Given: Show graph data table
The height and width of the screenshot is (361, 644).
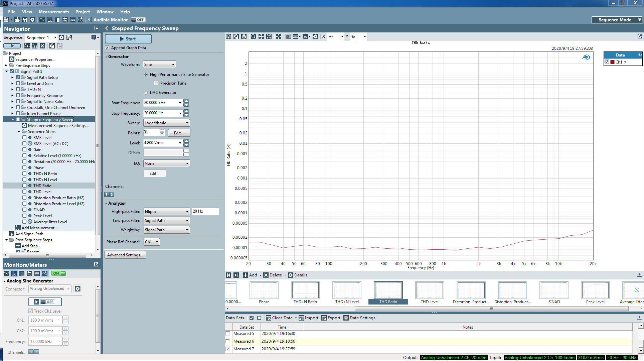Looking at the screenshot, I should click(x=288, y=36).
